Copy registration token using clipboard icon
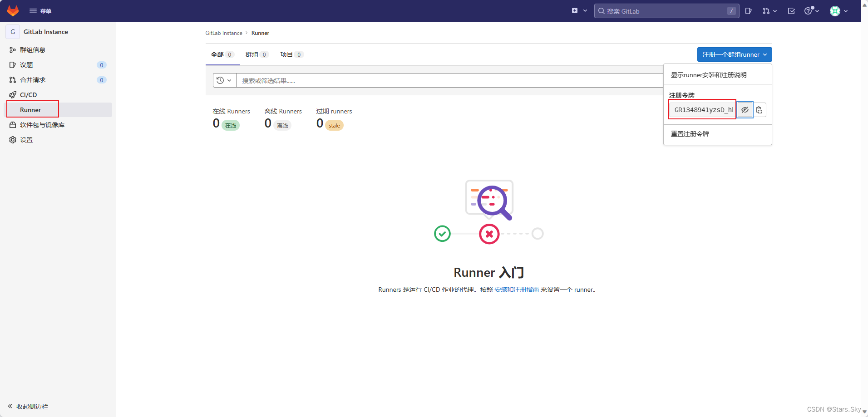Viewport: 868px width, 417px height. [759, 110]
